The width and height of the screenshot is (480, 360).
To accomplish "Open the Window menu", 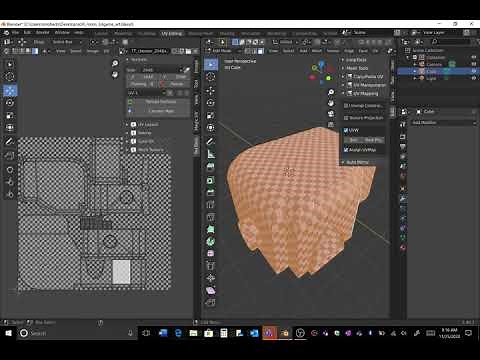I will (62, 33).
